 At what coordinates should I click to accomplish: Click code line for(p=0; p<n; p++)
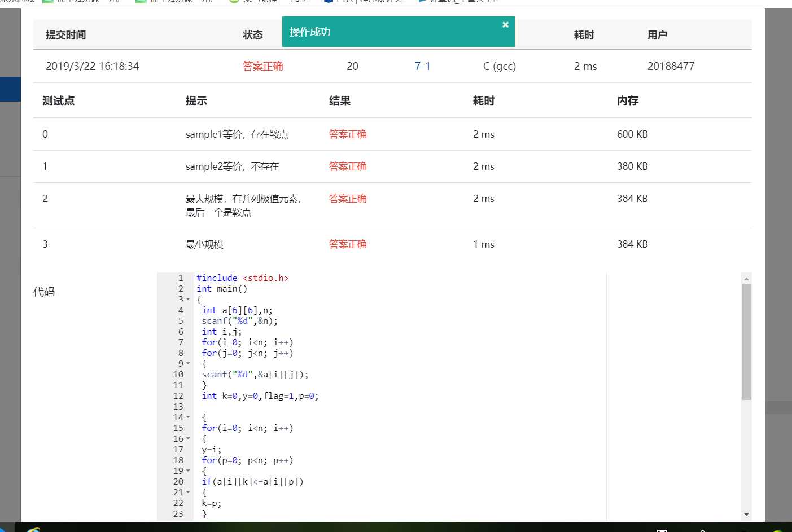click(x=247, y=460)
